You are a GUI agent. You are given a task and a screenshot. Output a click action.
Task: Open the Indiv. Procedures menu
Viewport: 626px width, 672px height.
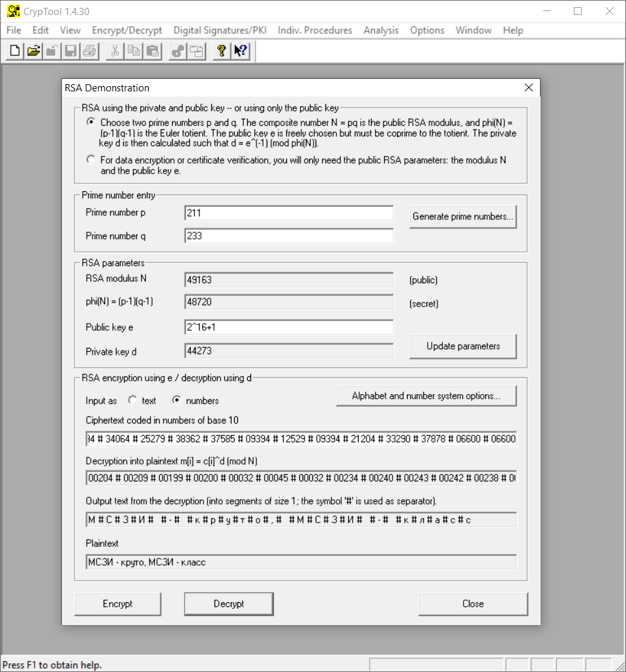(x=315, y=31)
